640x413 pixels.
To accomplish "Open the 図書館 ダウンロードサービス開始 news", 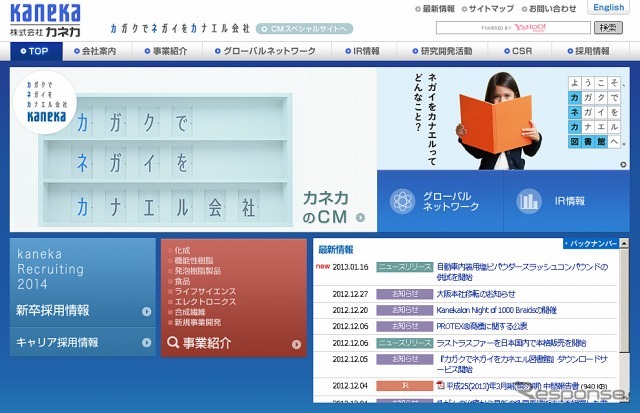I will pos(522,364).
